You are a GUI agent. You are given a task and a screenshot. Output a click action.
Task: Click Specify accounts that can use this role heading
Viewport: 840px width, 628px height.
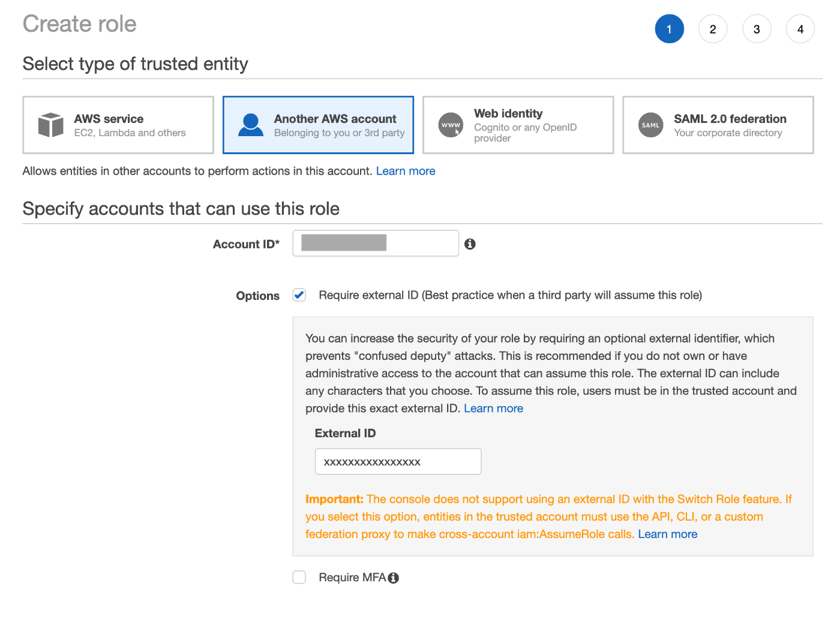point(181,209)
